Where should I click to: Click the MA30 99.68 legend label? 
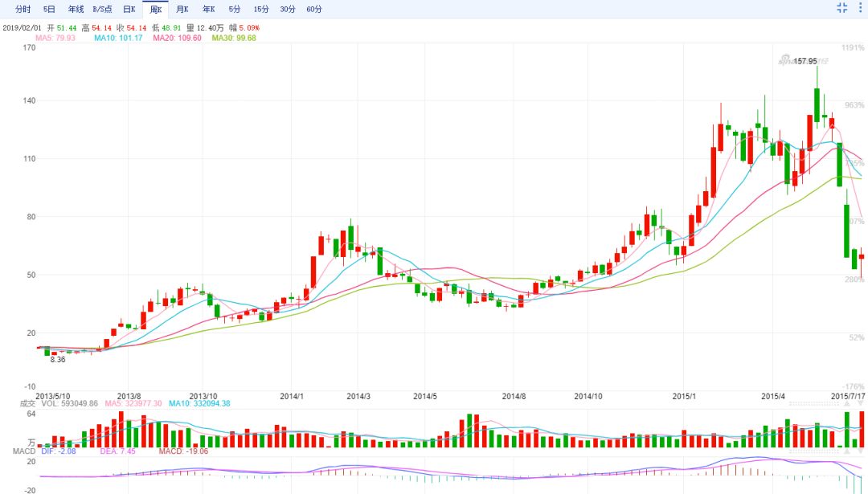233,38
